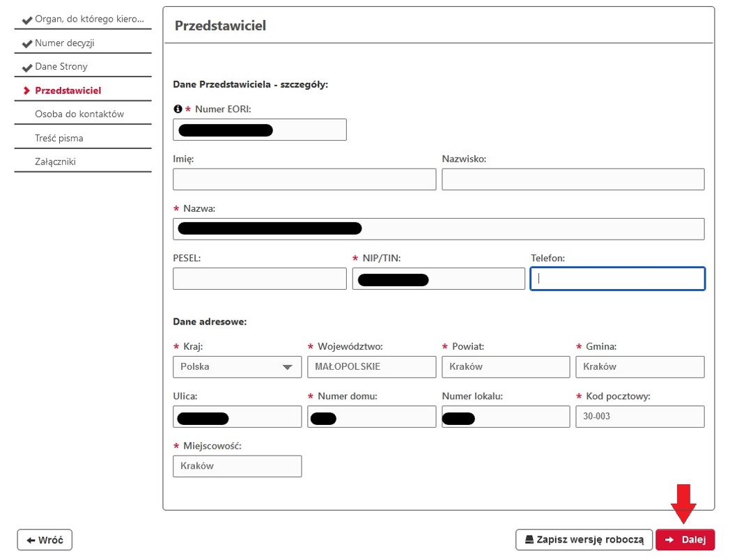This screenshot has width=730, height=560.
Task: Click Zapisz wersję roboczą to save draft
Action: [584, 539]
